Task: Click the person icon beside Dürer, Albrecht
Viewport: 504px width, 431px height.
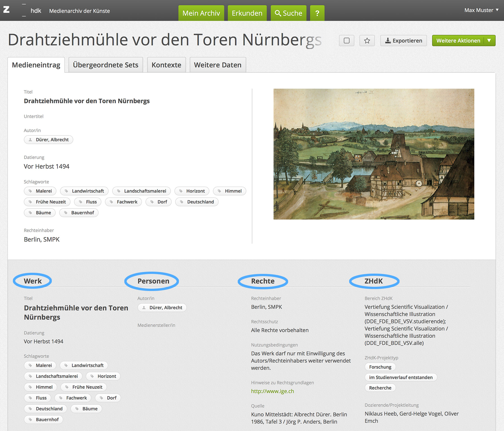Action: [31, 140]
